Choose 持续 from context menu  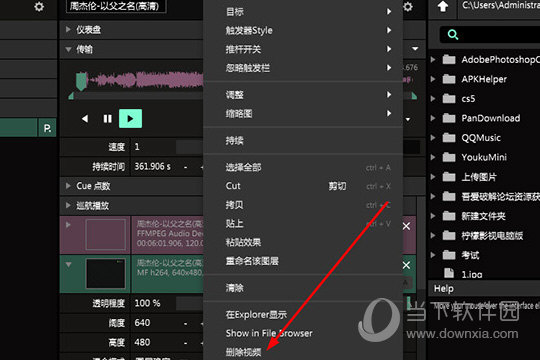click(303, 140)
